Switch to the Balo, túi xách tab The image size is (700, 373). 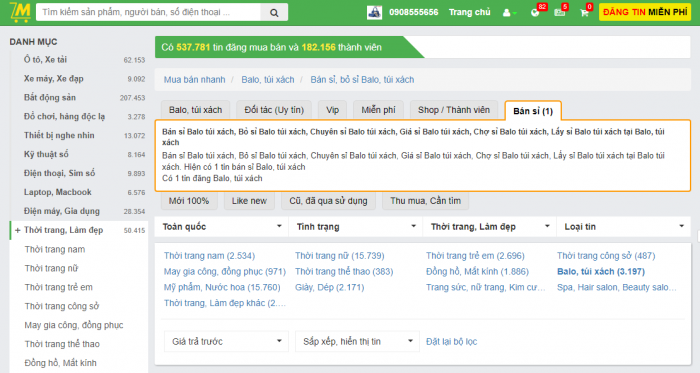(x=195, y=110)
